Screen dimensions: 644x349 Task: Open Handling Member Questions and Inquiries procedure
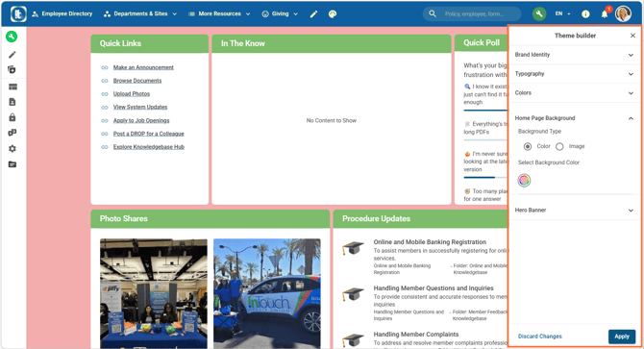[433, 288]
